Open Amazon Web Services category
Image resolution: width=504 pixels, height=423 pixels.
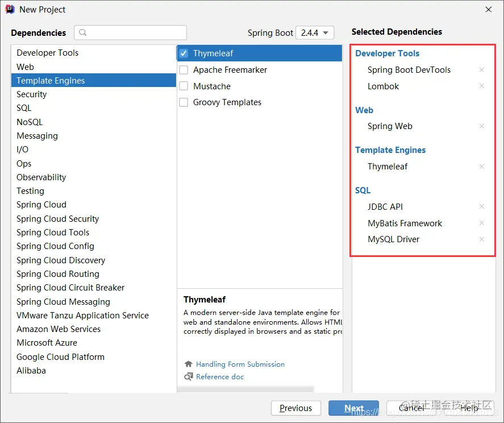pyautogui.click(x=94, y=329)
